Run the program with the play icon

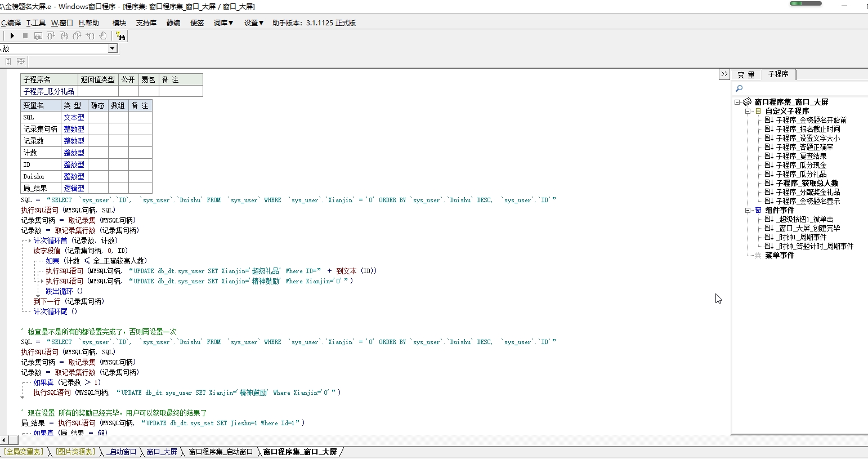click(x=12, y=35)
